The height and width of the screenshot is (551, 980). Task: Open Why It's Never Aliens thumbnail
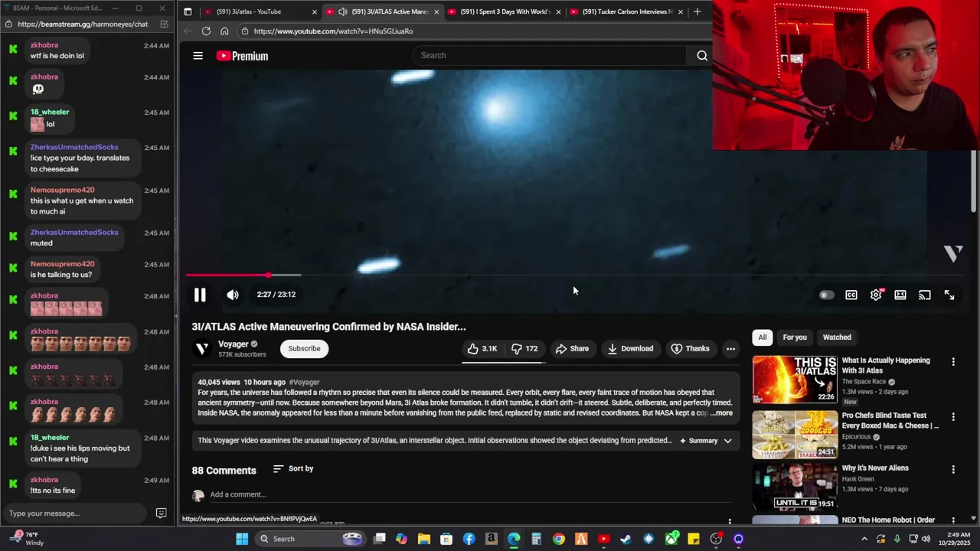click(x=795, y=487)
